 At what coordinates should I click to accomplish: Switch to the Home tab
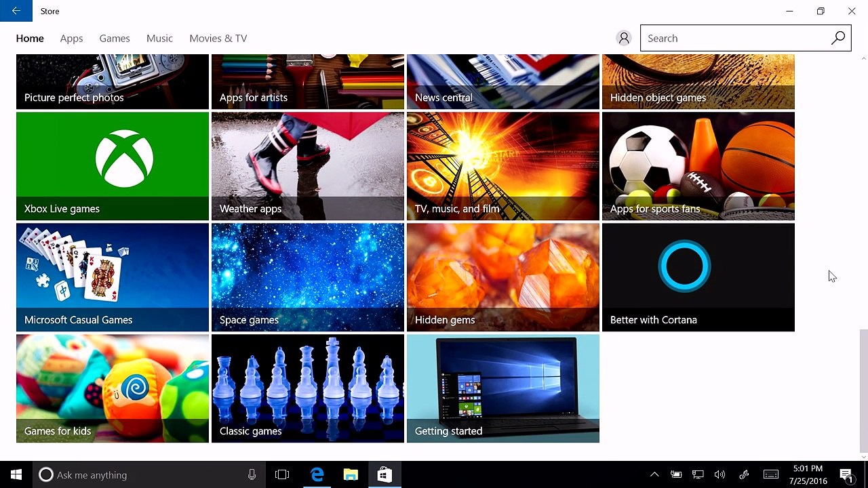coord(30,38)
